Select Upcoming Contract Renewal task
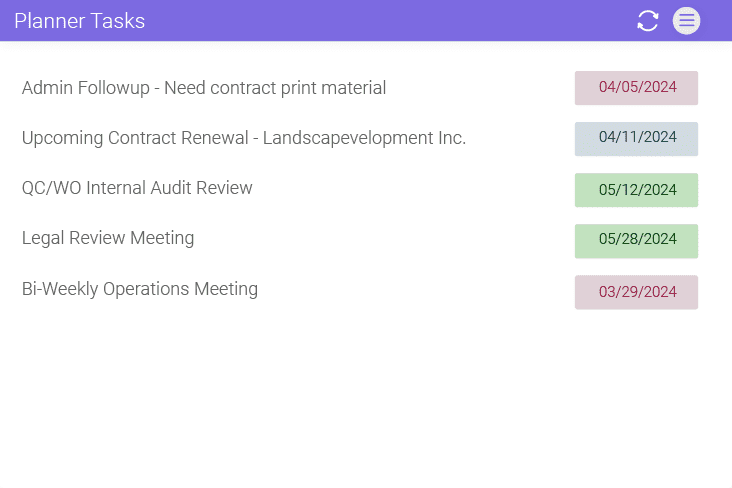 click(x=244, y=138)
